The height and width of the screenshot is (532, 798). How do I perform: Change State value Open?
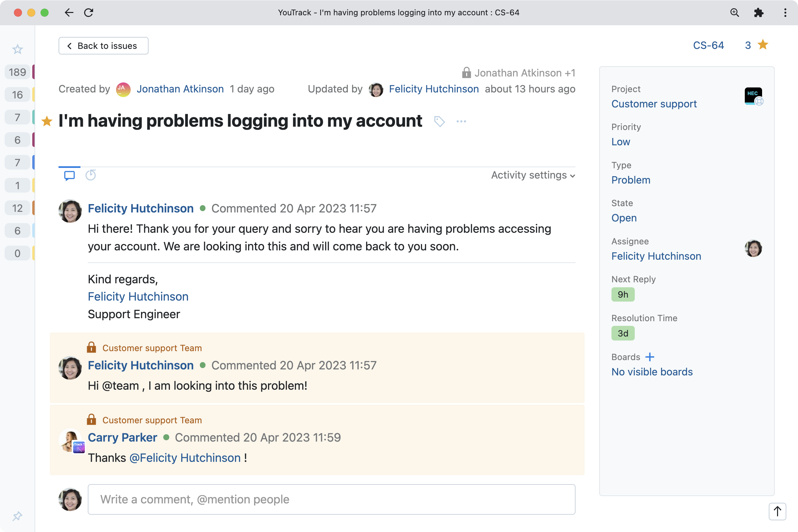624,218
